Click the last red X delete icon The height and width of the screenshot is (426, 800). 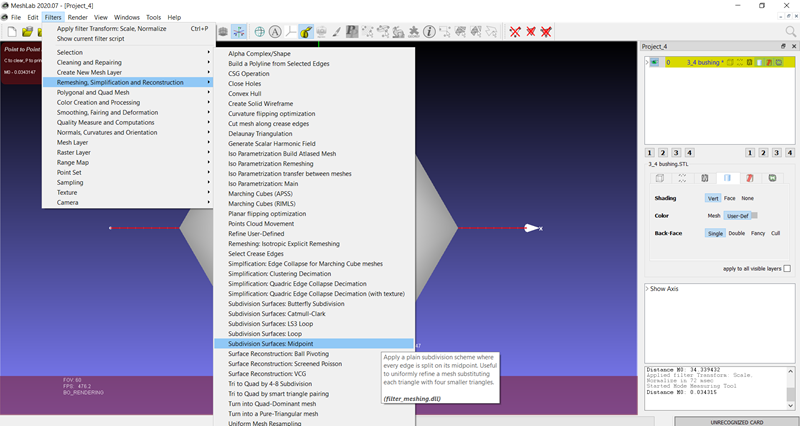[x=546, y=32]
